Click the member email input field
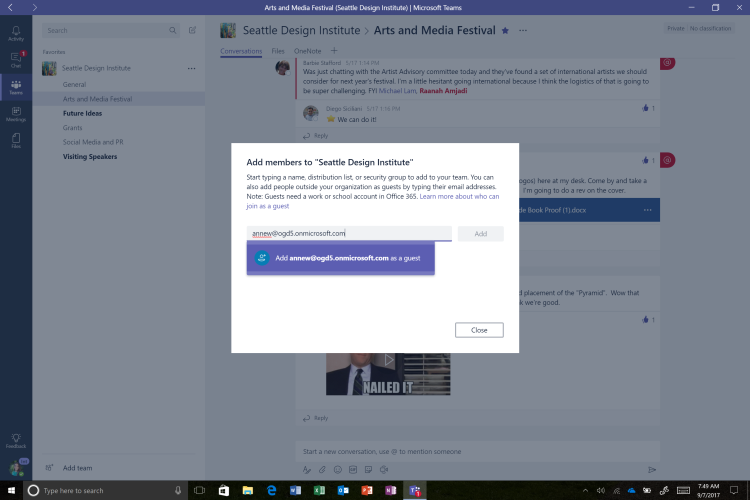Image resolution: width=750 pixels, height=500 pixels. click(349, 233)
